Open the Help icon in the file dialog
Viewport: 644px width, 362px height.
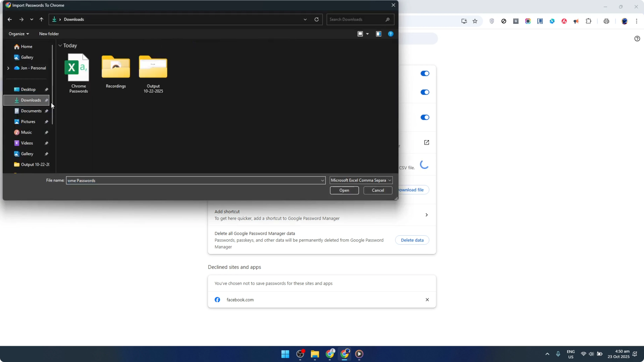(390, 34)
